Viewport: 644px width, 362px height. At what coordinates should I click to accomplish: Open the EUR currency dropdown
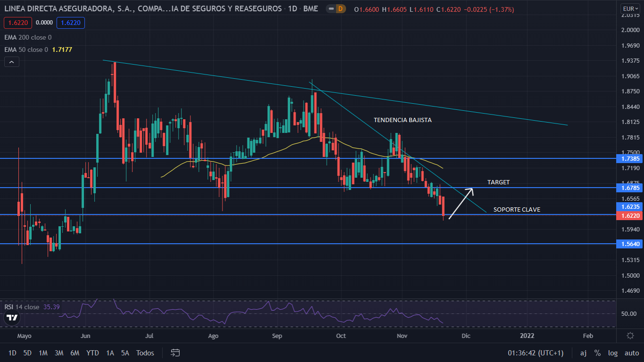pos(630,8)
